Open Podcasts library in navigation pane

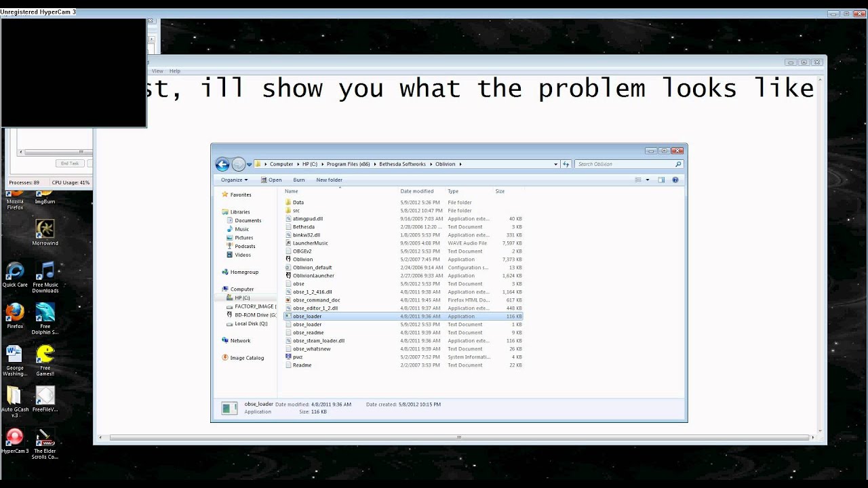point(245,246)
